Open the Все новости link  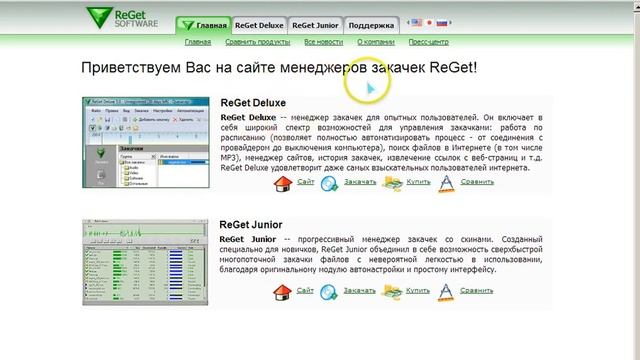pyautogui.click(x=323, y=42)
